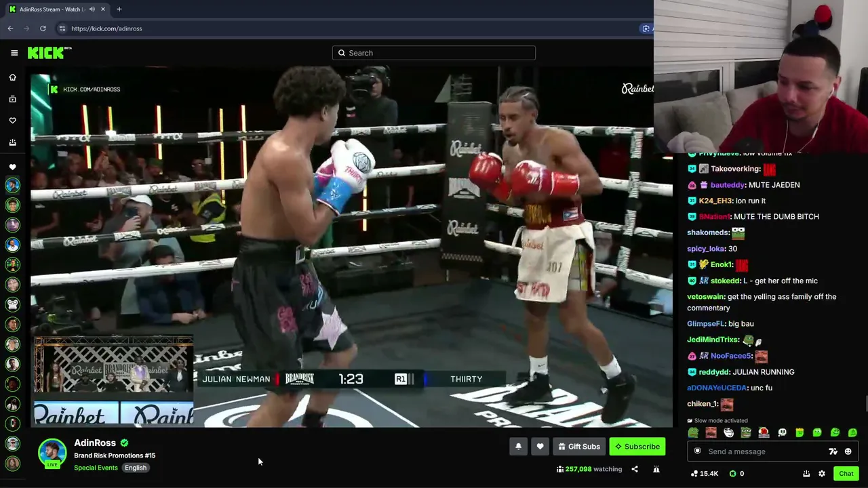Open Following heart icon in sidebar
The height and width of the screenshot is (488, 868).
coord(12,121)
